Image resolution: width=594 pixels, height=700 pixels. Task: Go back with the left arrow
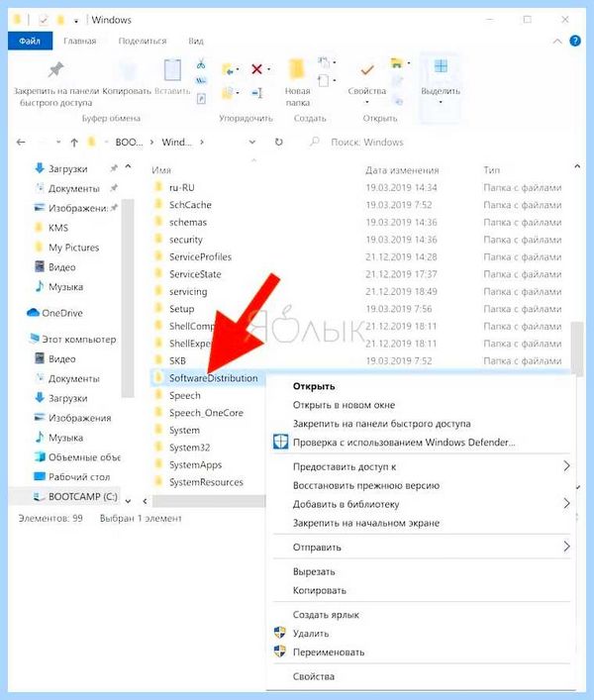pyautogui.click(x=21, y=142)
